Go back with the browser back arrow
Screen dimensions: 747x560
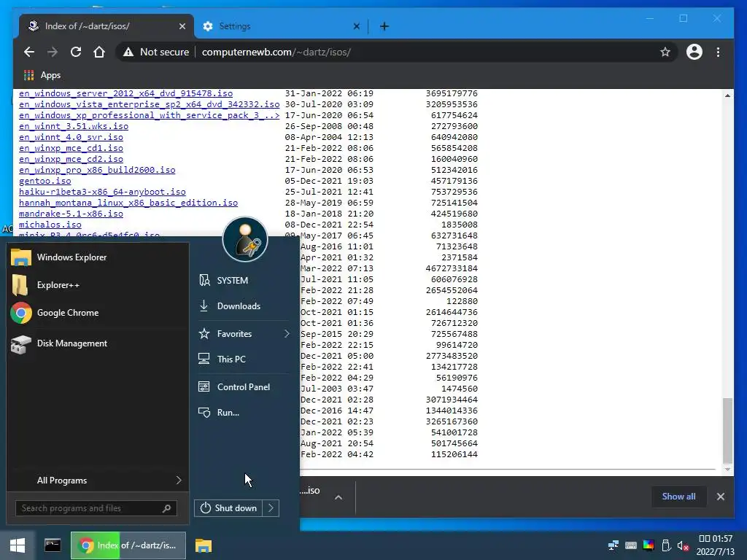[x=29, y=52]
